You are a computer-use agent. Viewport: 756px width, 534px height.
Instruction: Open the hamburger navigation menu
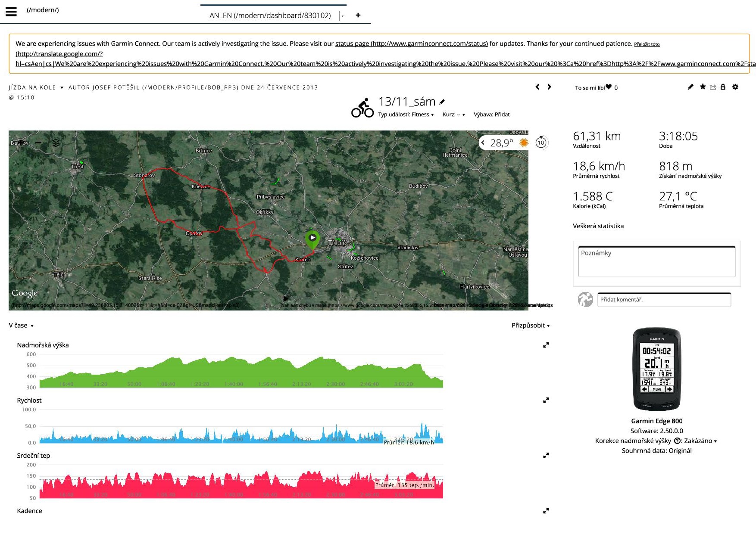tap(11, 12)
